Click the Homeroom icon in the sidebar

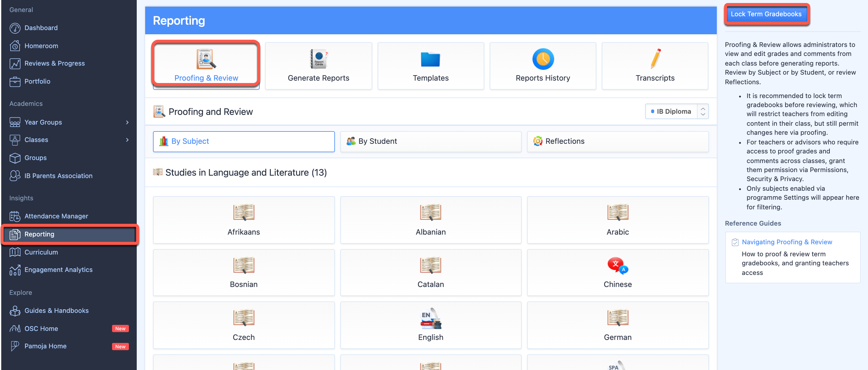click(x=15, y=45)
